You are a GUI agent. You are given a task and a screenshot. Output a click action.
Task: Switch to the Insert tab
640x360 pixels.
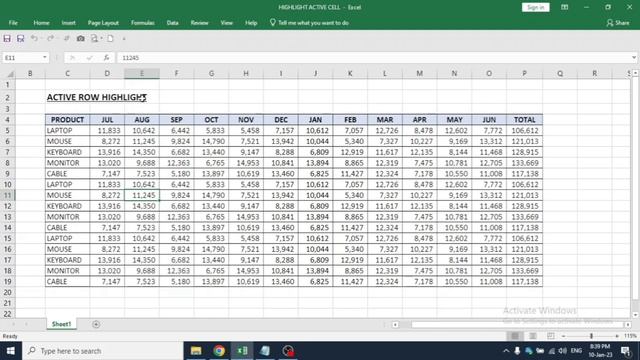(x=69, y=23)
